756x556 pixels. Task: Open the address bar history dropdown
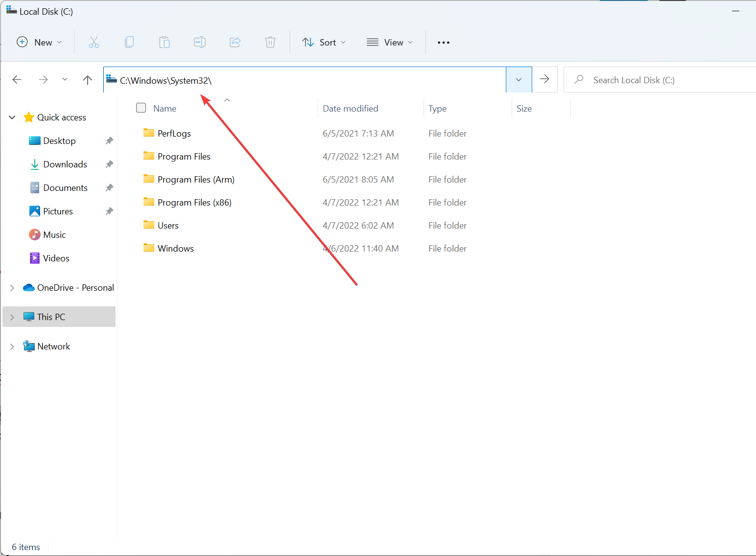[519, 79]
